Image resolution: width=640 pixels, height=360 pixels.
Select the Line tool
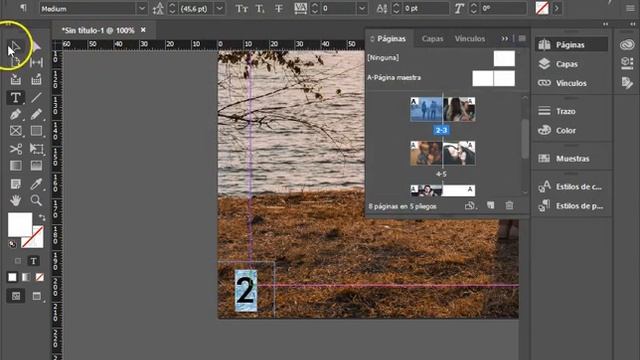click(x=36, y=97)
